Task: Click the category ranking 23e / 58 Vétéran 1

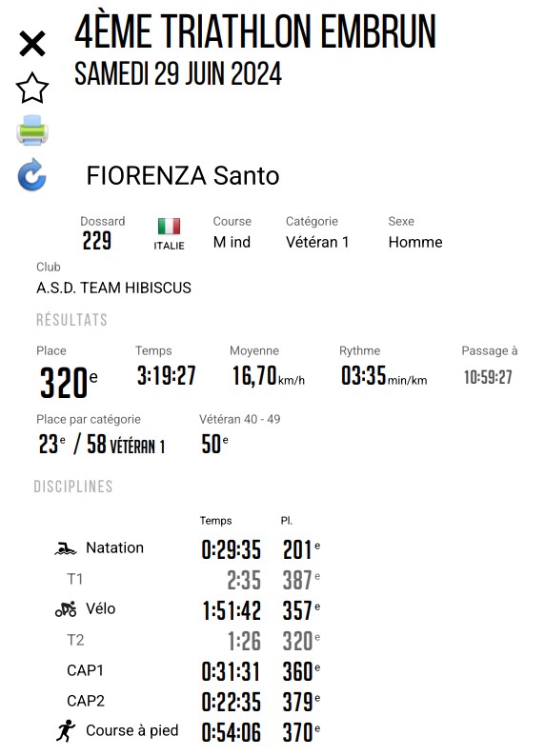Action: tap(102, 444)
